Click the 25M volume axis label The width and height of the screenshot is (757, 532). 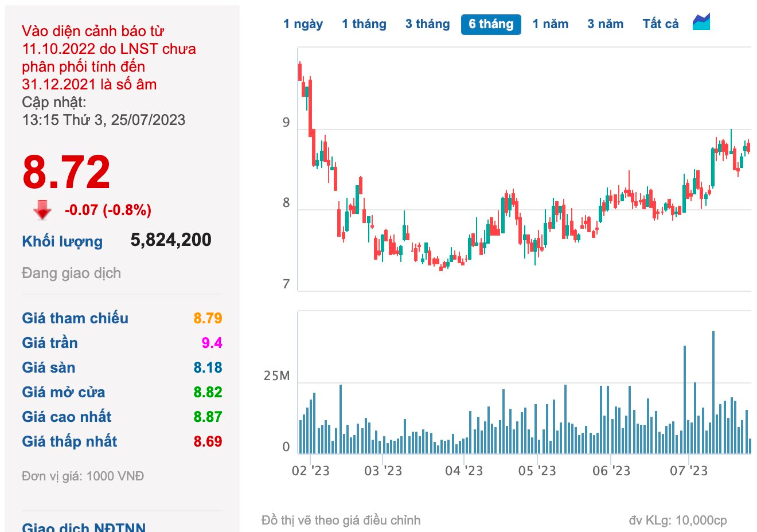[x=277, y=376]
